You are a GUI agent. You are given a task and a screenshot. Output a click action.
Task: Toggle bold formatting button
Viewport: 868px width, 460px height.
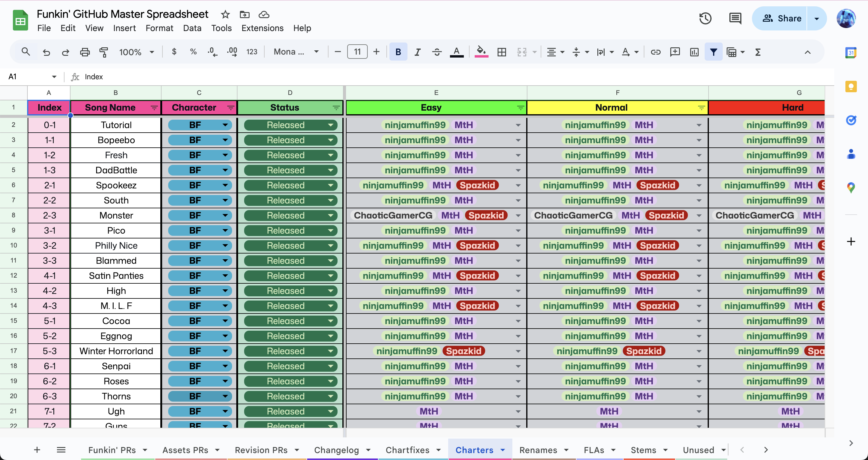[x=398, y=52]
